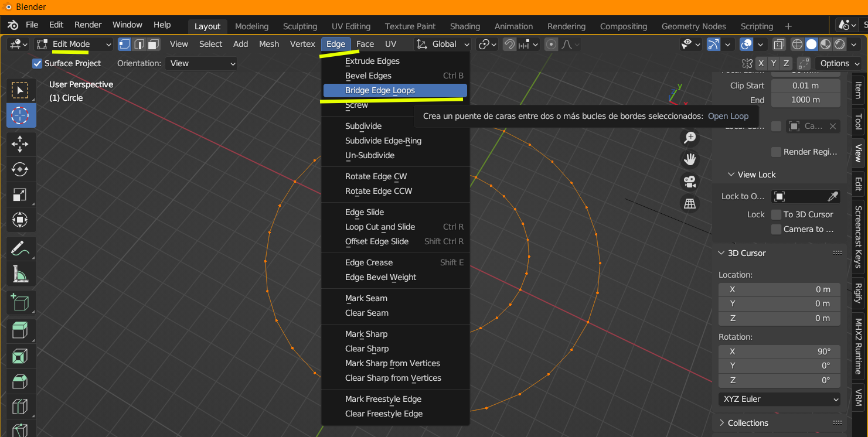Choose the Move tool in the toolbar
The width and height of the screenshot is (868, 437).
pyautogui.click(x=20, y=144)
